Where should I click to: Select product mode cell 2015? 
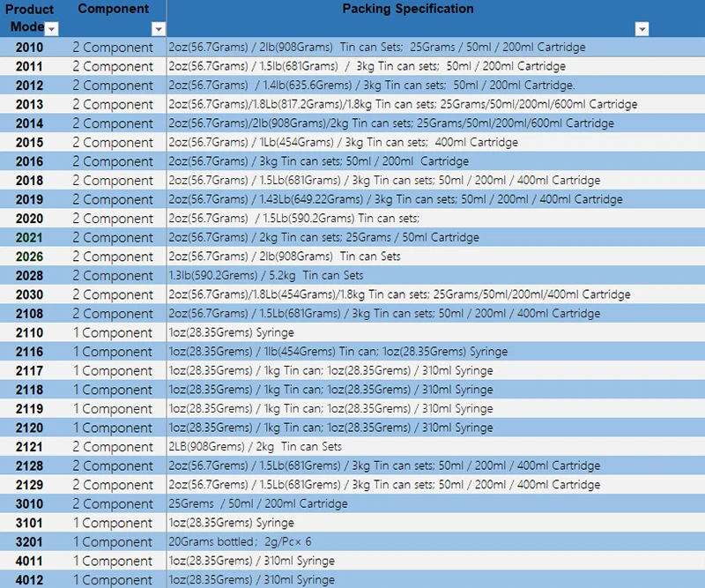(x=30, y=142)
